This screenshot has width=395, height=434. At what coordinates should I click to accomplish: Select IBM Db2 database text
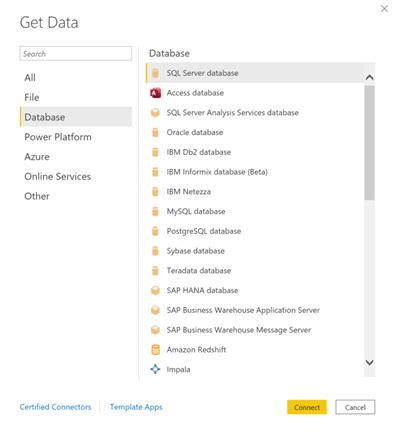199,152
